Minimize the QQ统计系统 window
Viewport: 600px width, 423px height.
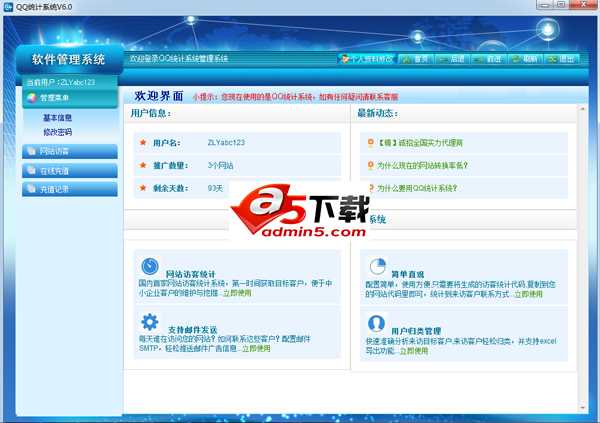pyautogui.click(x=545, y=5)
